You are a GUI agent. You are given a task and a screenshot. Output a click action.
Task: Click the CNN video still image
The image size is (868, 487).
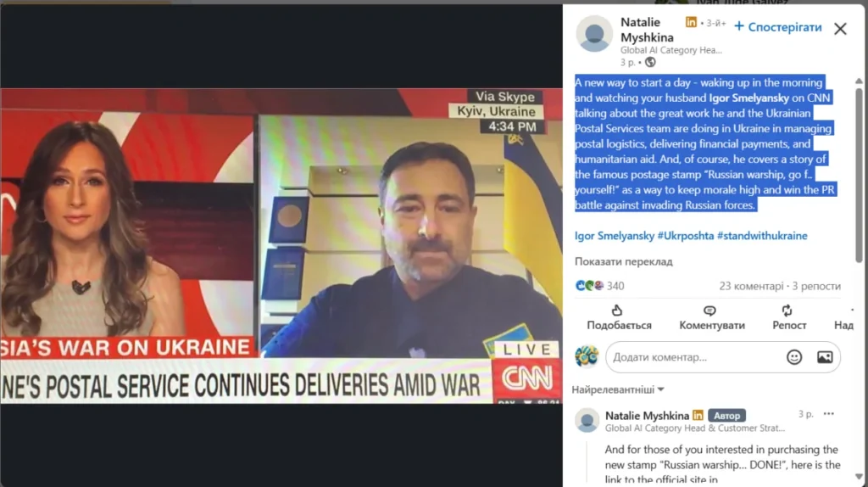click(281, 245)
